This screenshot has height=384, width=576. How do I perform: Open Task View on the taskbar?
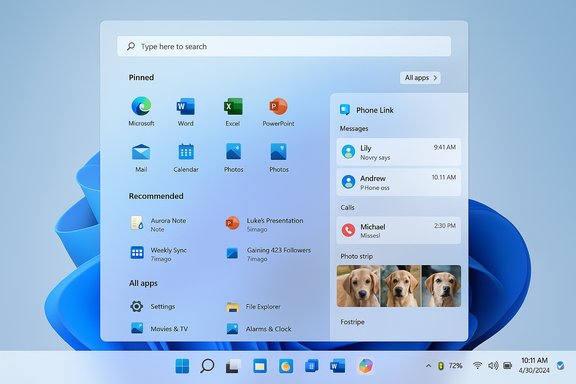click(233, 366)
